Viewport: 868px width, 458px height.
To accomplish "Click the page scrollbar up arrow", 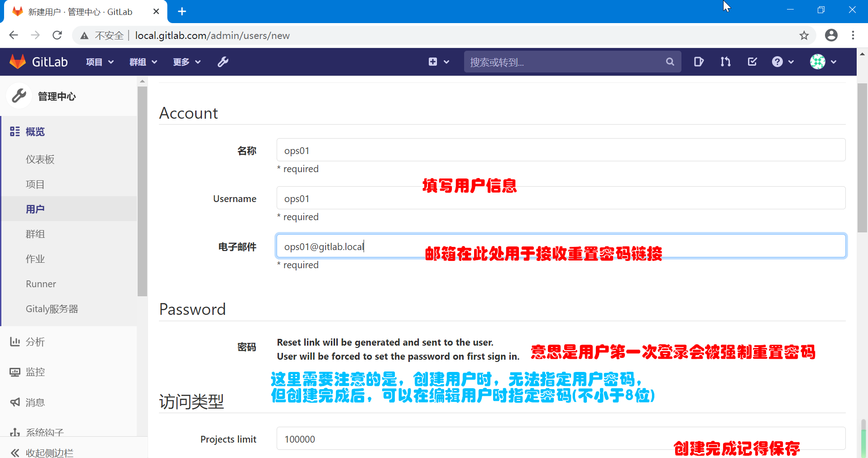I will [862, 53].
